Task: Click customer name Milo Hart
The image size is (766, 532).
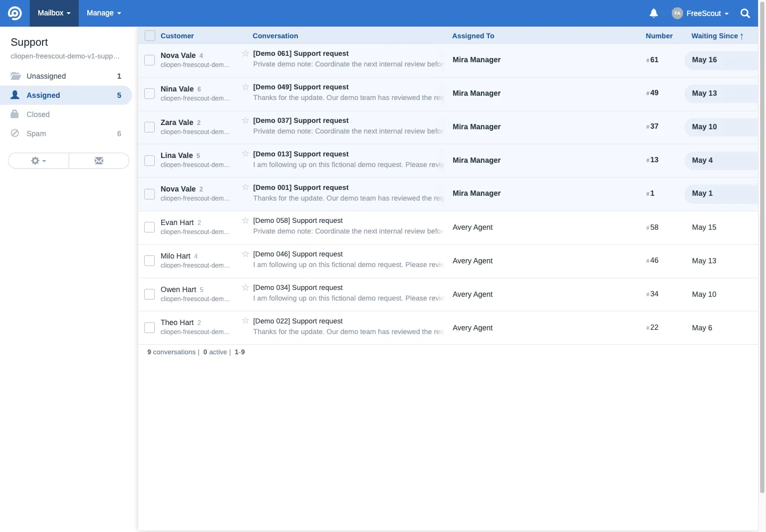Action: [x=176, y=256]
